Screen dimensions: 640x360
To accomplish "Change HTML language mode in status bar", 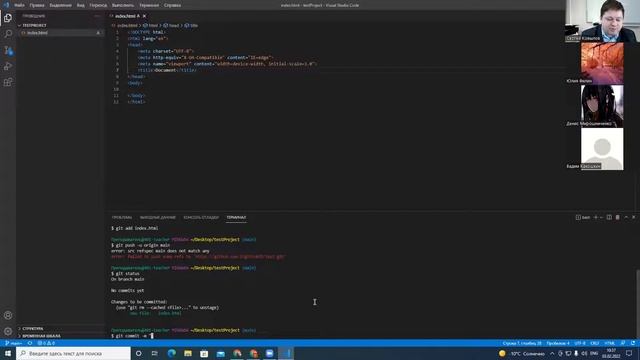I will [x=610, y=343].
